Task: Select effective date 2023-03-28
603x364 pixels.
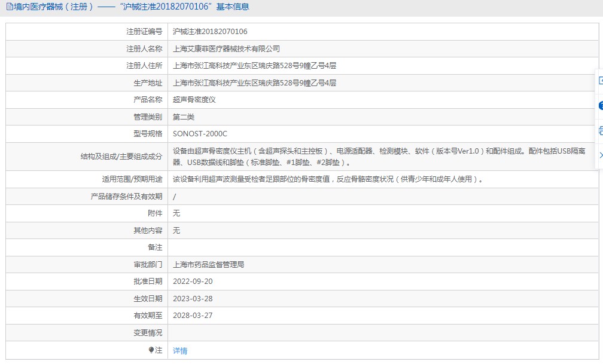Action: pos(193,299)
